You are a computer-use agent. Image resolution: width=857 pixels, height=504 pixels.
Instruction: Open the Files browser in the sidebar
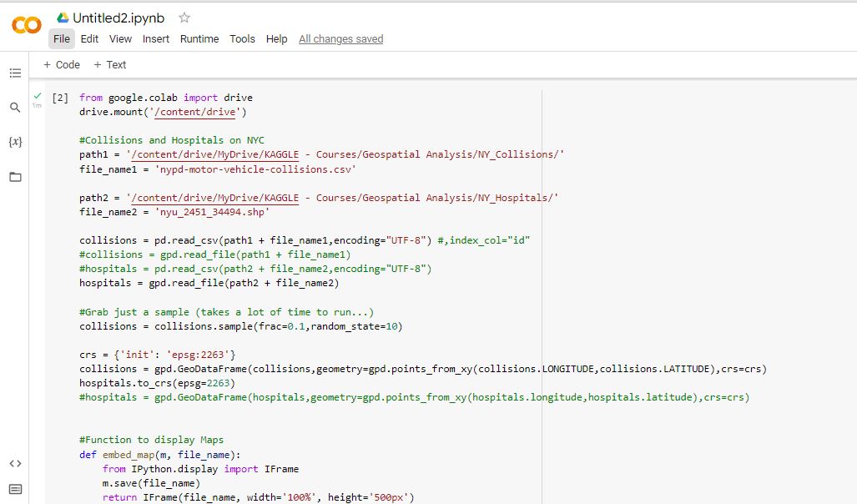15,176
